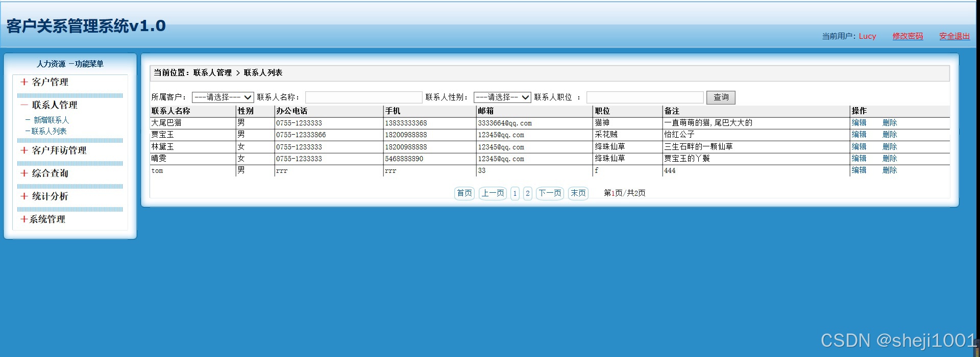Edit the 贾宝玉 contact row
Screen dimensions: 980x357
(x=859, y=135)
